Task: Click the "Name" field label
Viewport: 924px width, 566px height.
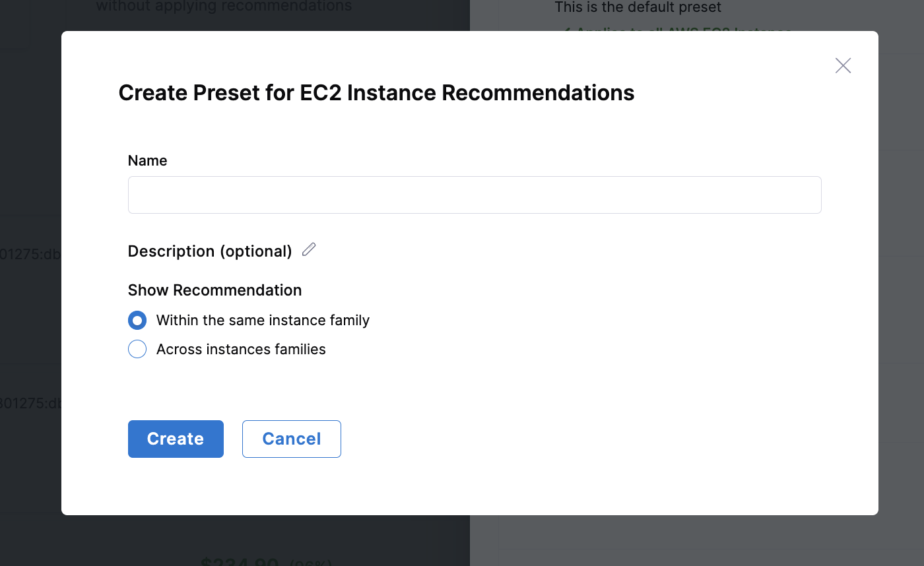Action: tap(147, 161)
